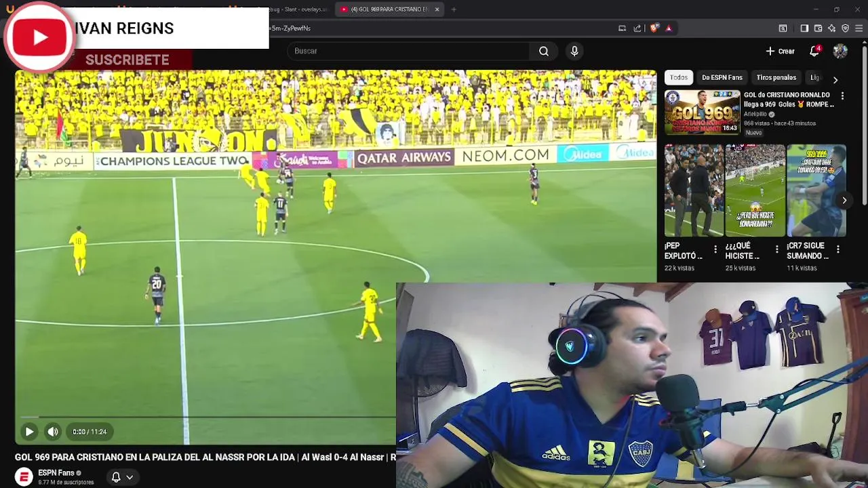Close the GOL 969 browser tab
This screenshot has height=488, width=868.
pos(437,9)
